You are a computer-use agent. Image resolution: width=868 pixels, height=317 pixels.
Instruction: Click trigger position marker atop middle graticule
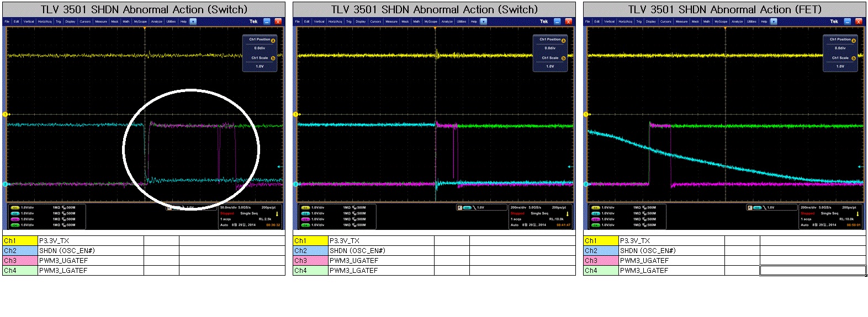point(435,28)
